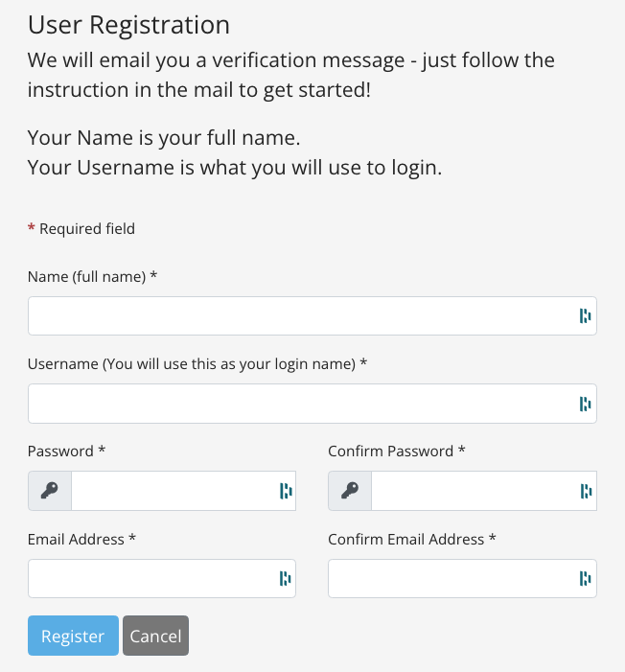Click the autofill icon in Email Address field
This screenshot has width=625, height=672.
click(285, 578)
